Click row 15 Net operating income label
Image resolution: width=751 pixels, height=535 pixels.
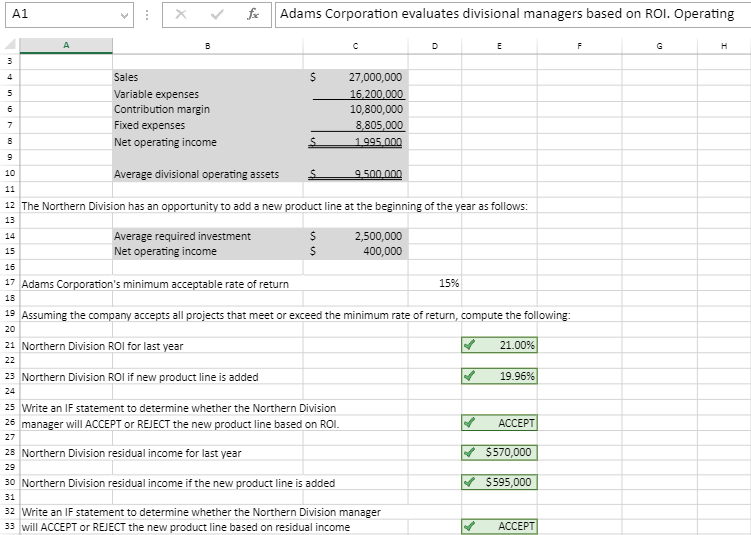pyautogui.click(x=165, y=251)
